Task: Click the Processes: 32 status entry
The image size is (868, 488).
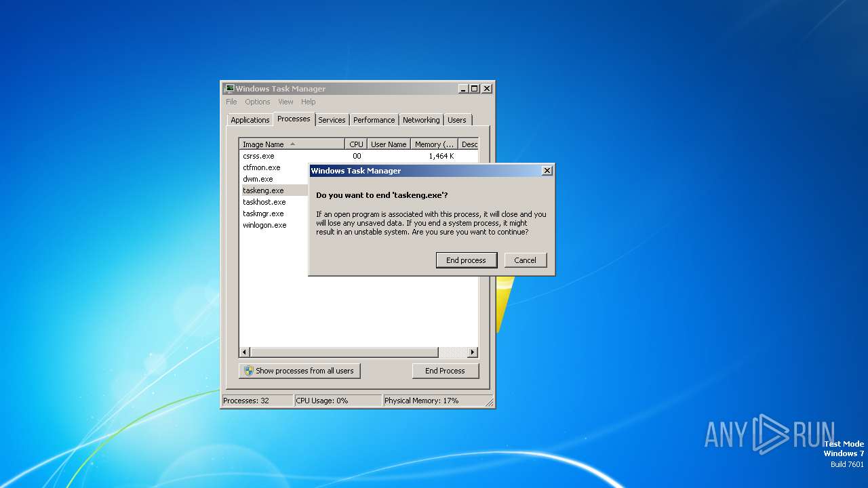Action: (257, 401)
